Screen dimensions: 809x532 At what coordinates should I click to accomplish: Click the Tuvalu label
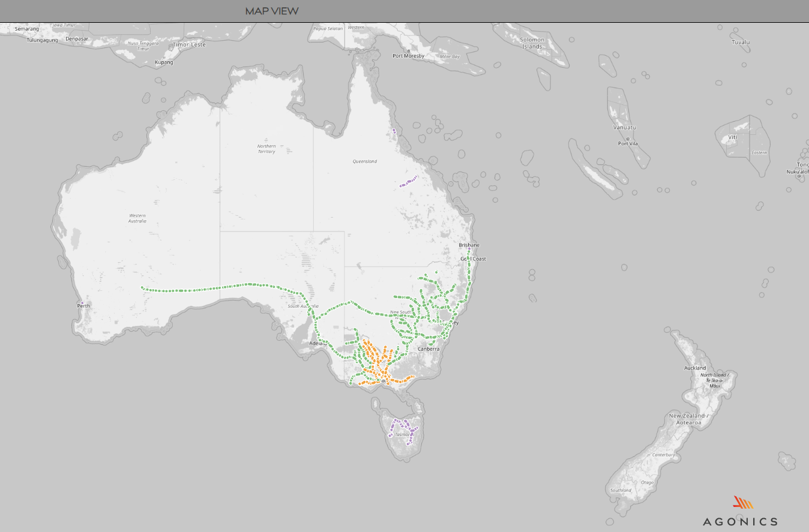pyautogui.click(x=741, y=43)
